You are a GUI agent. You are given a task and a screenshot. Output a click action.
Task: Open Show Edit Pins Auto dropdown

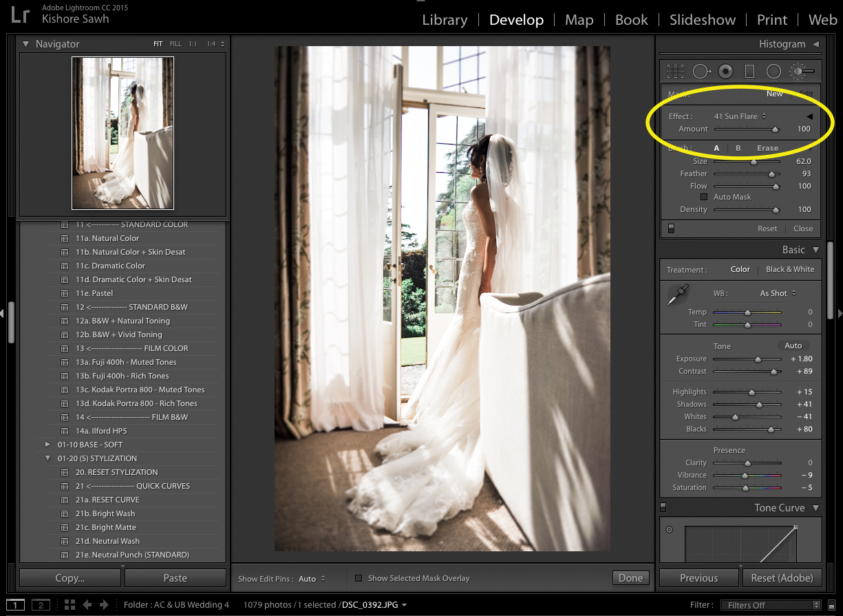coord(312,579)
